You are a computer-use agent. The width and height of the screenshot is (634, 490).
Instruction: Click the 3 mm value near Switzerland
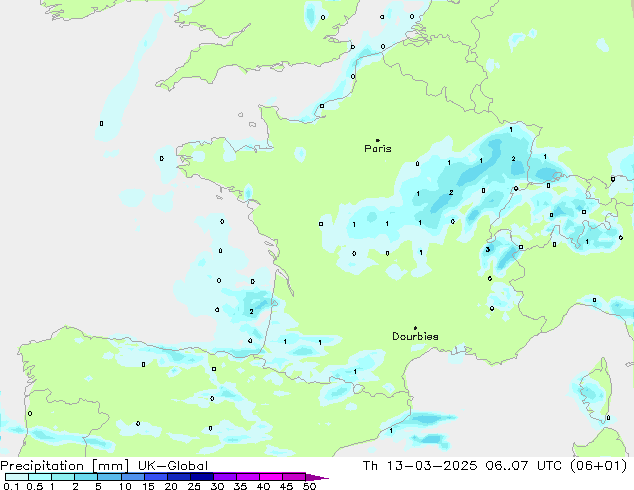(488, 249)
